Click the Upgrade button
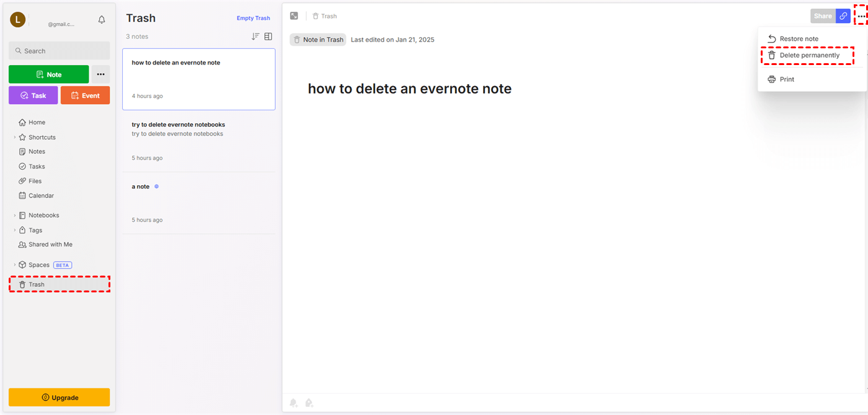 click(x=60, y=397)
